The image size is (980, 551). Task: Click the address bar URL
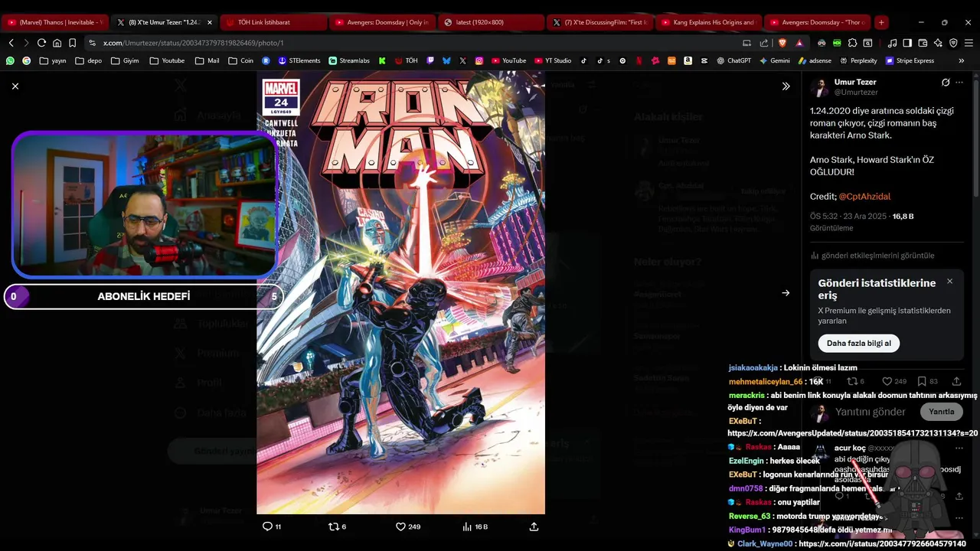193,43
